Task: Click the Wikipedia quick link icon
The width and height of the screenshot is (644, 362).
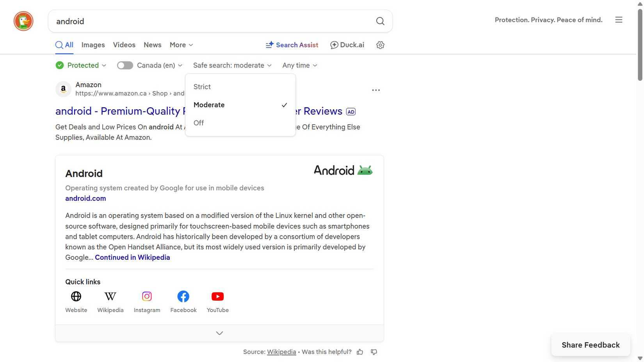Action: coord(110,296)
